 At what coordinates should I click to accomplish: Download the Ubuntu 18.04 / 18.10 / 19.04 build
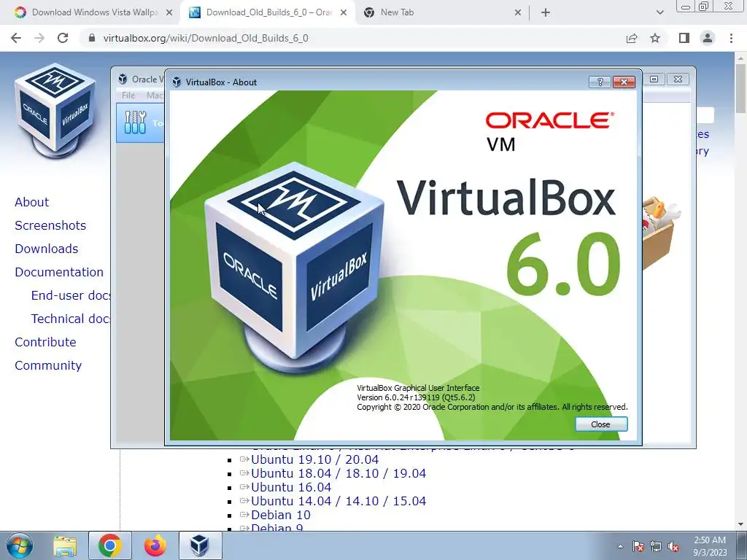(338, 473)
